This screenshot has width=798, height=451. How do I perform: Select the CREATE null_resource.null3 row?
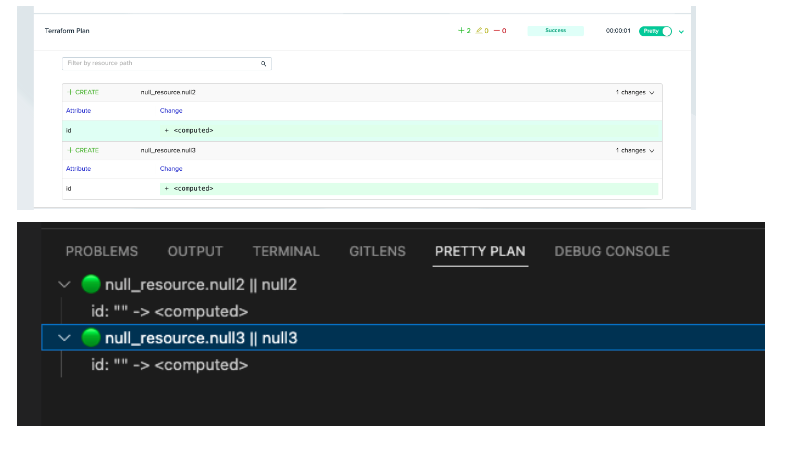point(362,151)
